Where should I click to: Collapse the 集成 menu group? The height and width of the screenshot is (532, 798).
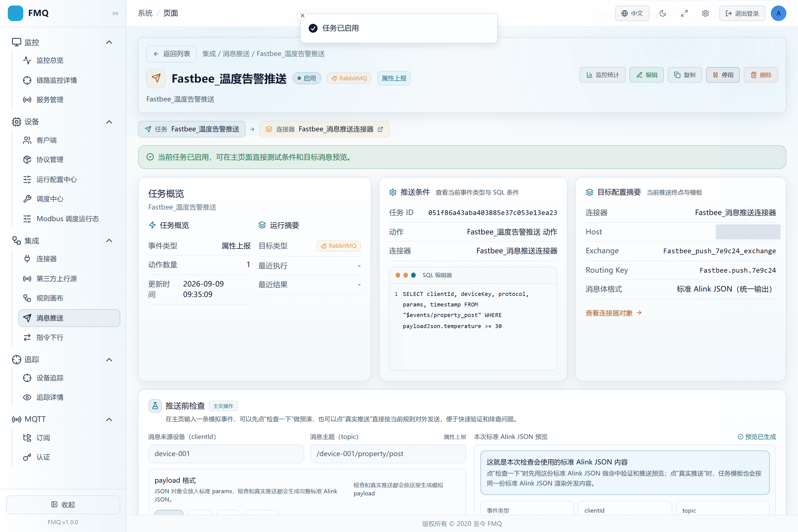[109, 241]
